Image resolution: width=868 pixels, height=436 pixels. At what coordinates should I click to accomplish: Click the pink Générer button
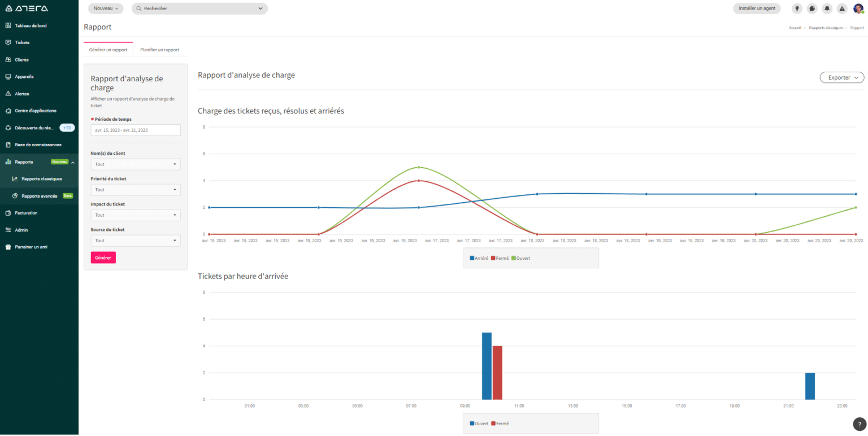point(103,258)
